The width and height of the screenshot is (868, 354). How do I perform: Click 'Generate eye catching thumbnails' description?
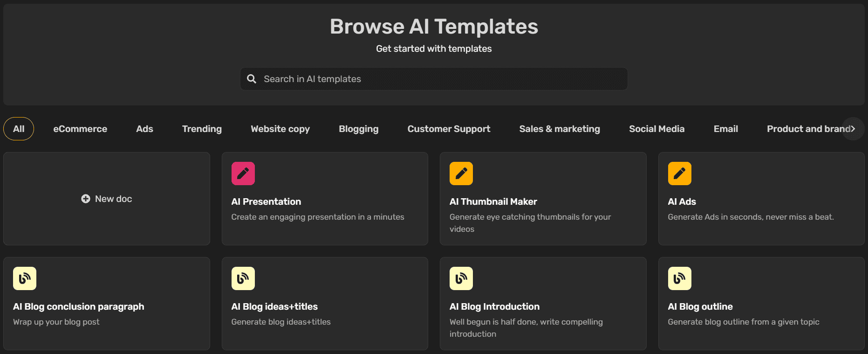click(530, 223)
